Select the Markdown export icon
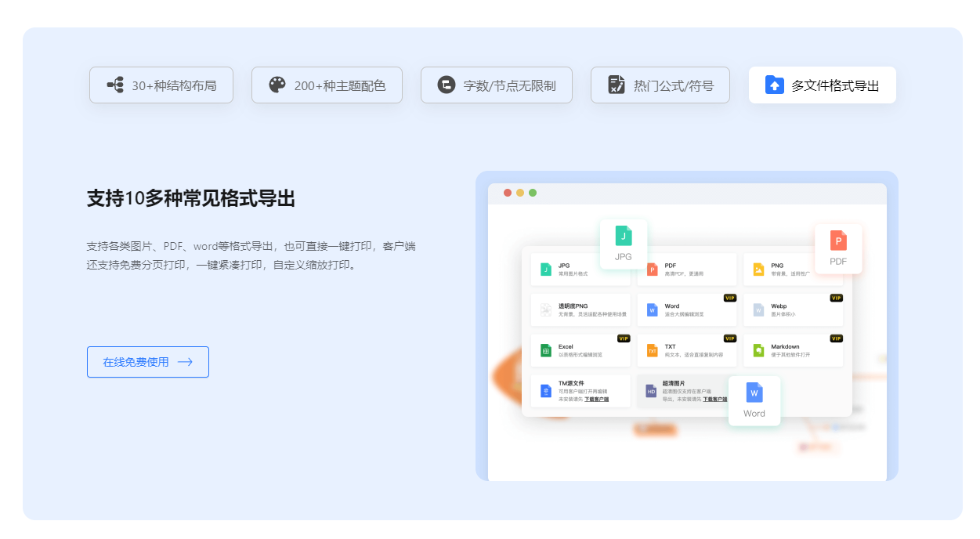The height and width of the screenshot is (539, 980). coord(758,349)
